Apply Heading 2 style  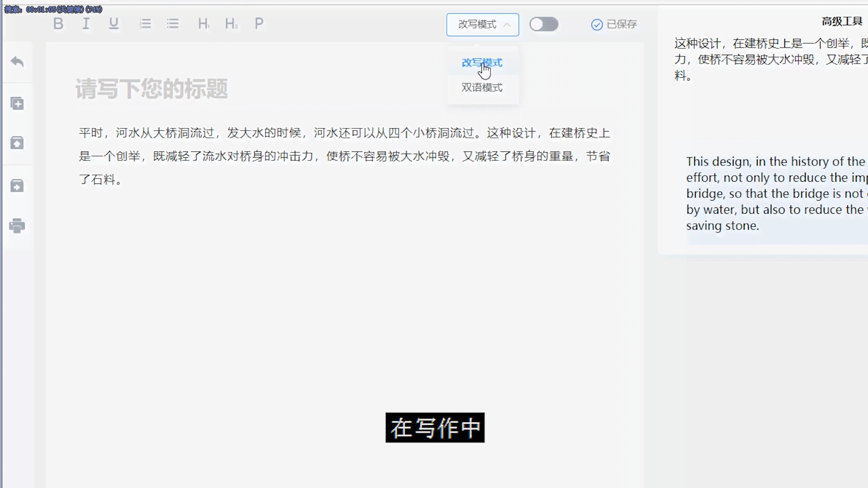pos(231,23)
